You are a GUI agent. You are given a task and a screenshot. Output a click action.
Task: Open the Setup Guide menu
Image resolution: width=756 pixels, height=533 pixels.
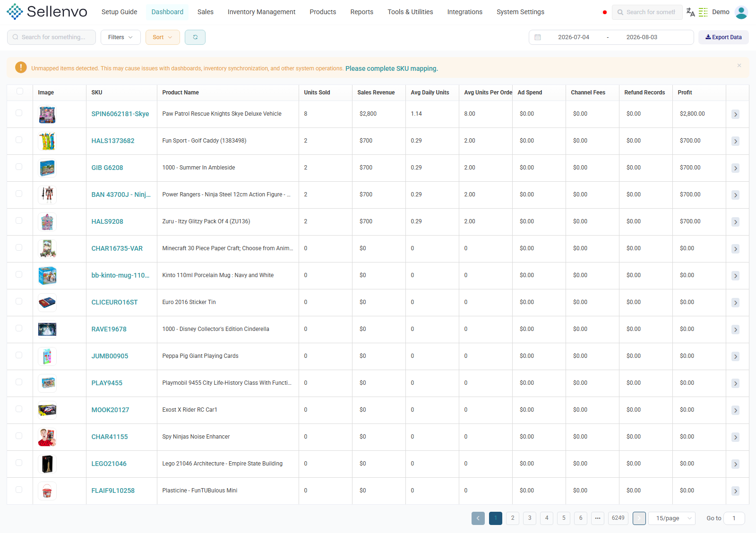click(120, 12)
